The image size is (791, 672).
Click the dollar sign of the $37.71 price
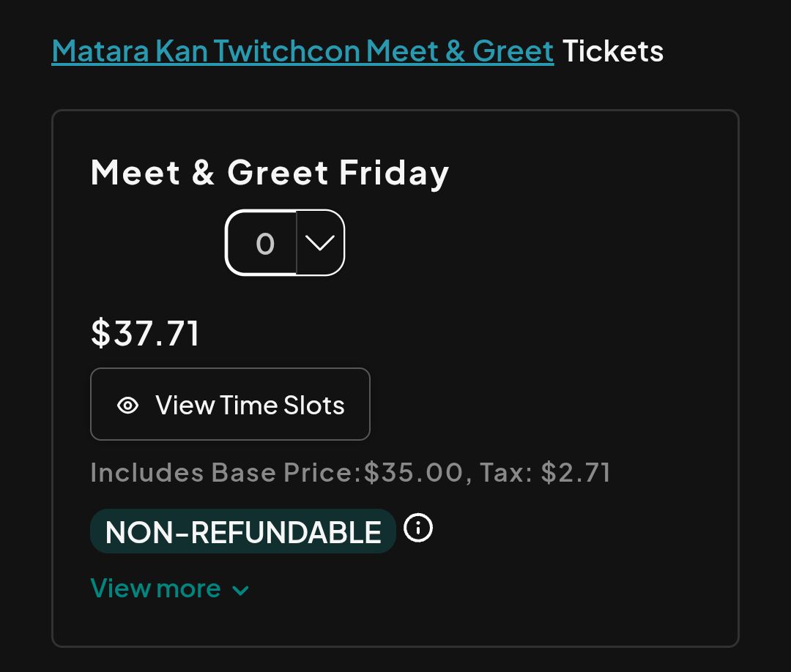coord(100,333)
